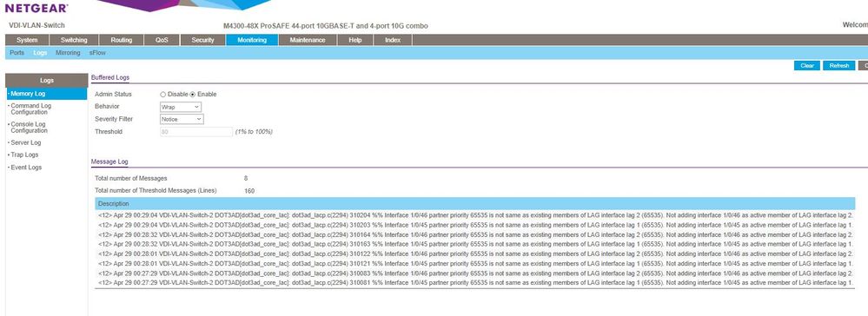Click the Refresh button
This screenshot has width=868, height=316.
pyautogui.click(x=838, y=65)
